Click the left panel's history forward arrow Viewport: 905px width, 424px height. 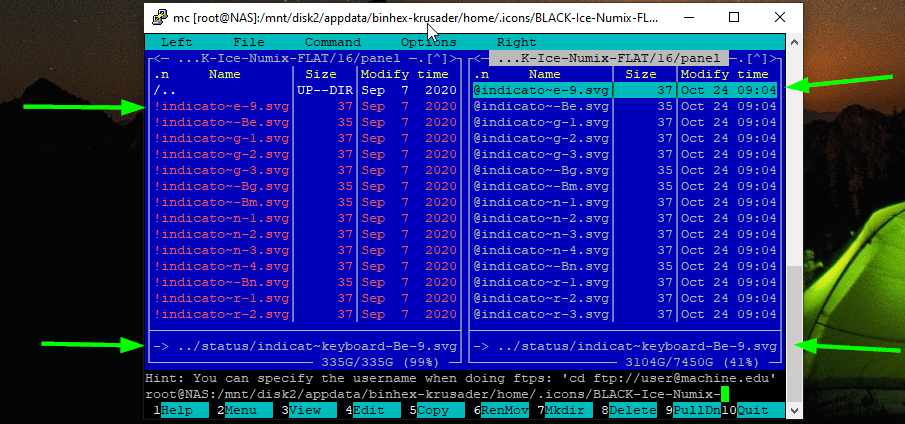pyautogui.click(x=454, y=58)
